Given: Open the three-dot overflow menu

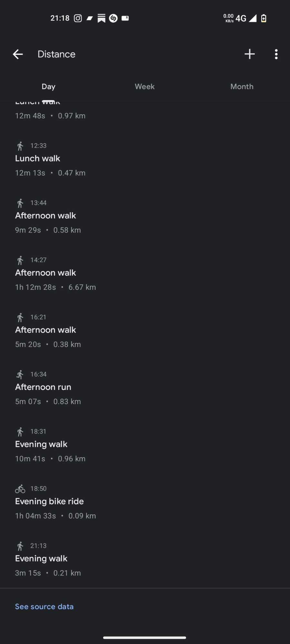Looking at the screenshot, I should pyautogui.click(x=276, y=54).
